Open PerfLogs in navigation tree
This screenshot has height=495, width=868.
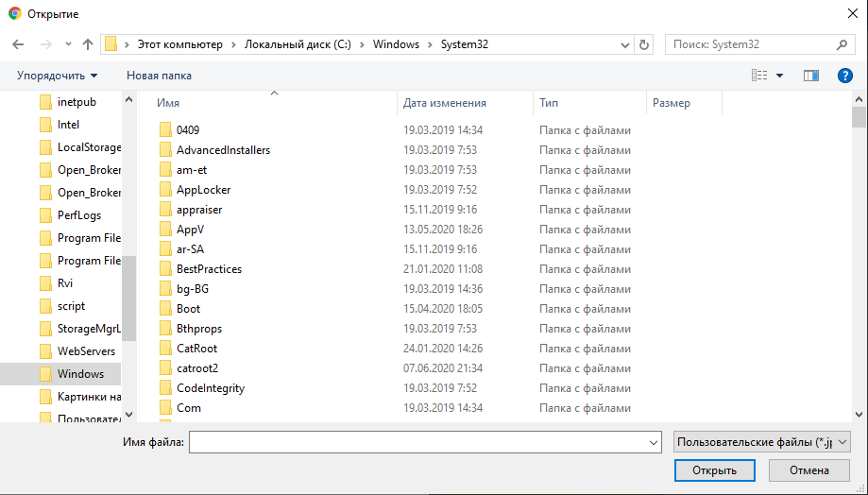pos(79,215)
